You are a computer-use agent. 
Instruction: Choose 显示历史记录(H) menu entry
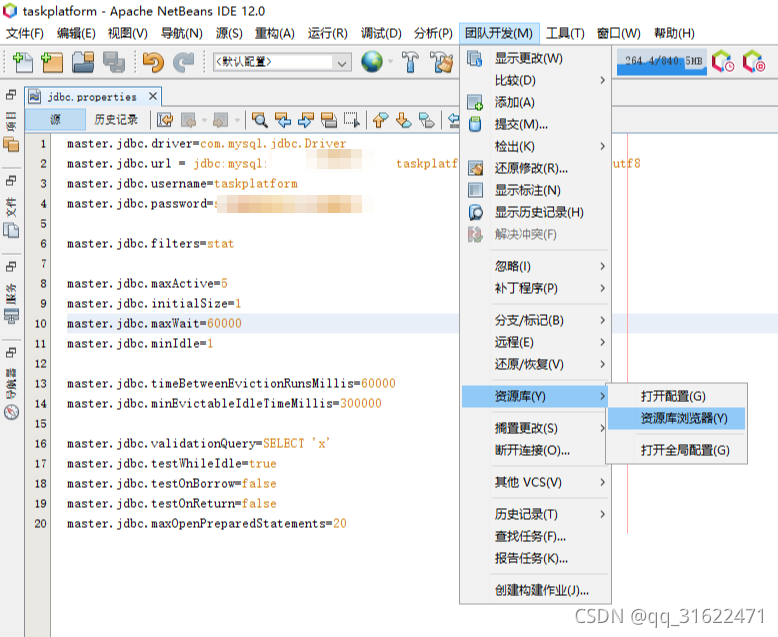535,212
